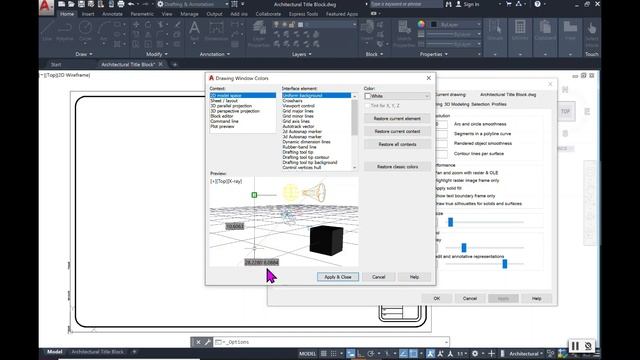Toggle 'Highlight raster image frame only' checkbox
Screen dimensions: 640x360
pos(467,180)
